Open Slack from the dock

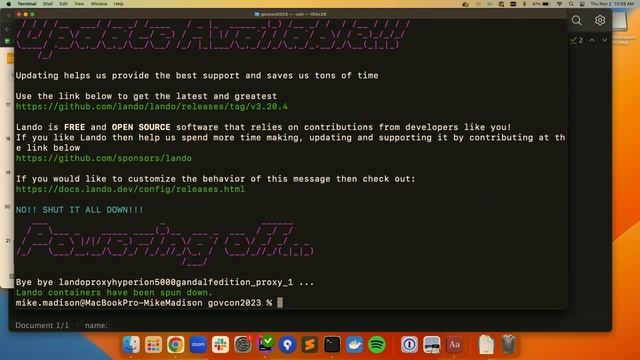tap(220, 344)
